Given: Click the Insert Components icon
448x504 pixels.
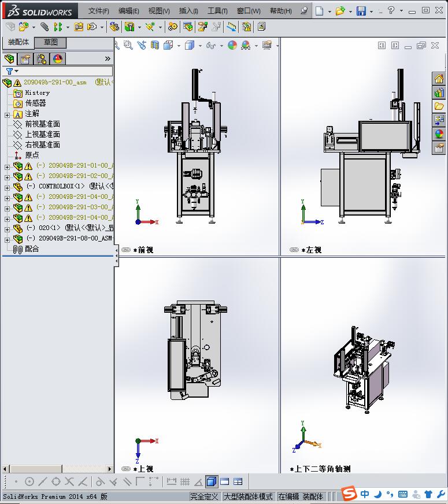Looking at the screenshot, I should (x=24, y=27).
